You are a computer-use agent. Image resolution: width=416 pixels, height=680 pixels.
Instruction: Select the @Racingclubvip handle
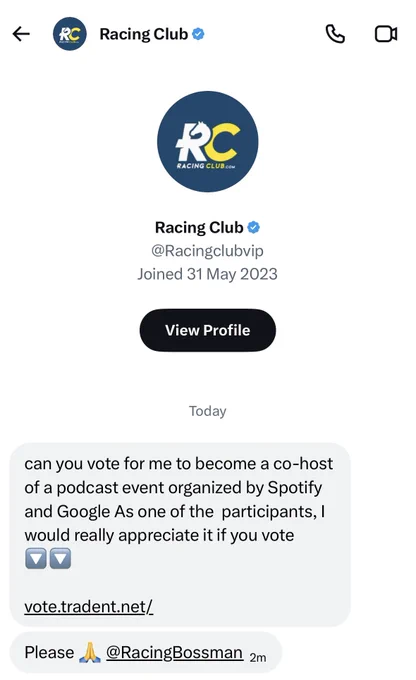(x=207, y=251)
